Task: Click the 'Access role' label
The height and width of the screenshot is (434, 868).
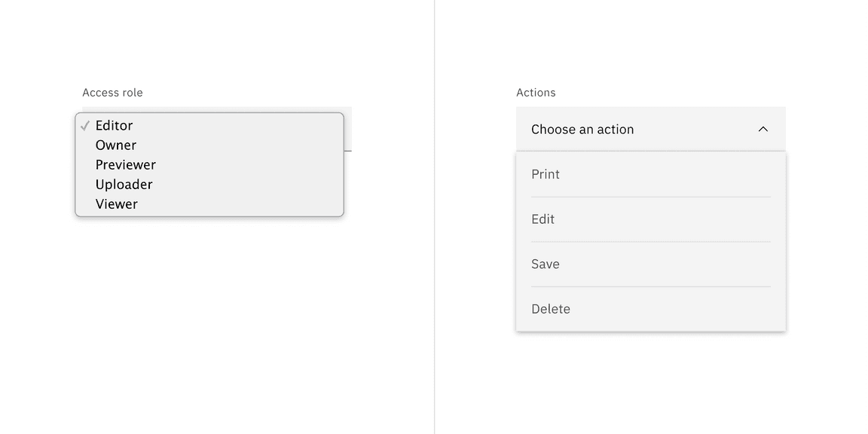Action: [112, 93]
